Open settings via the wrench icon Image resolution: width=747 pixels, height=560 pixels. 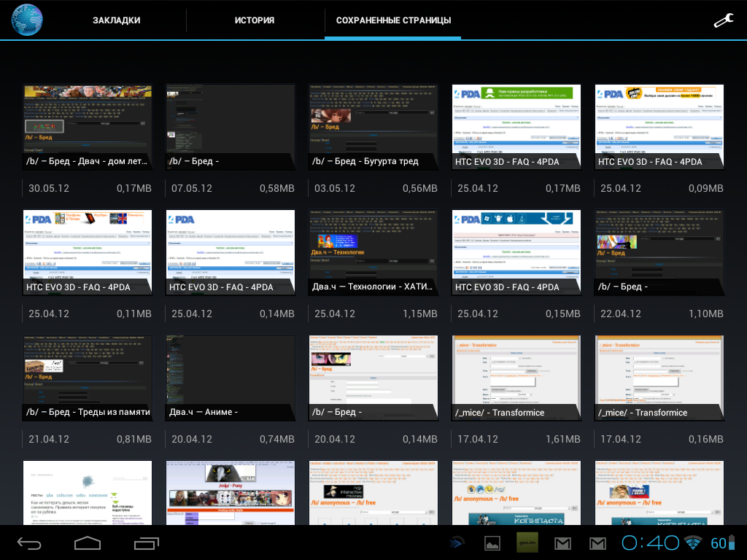tap(722, 20)
